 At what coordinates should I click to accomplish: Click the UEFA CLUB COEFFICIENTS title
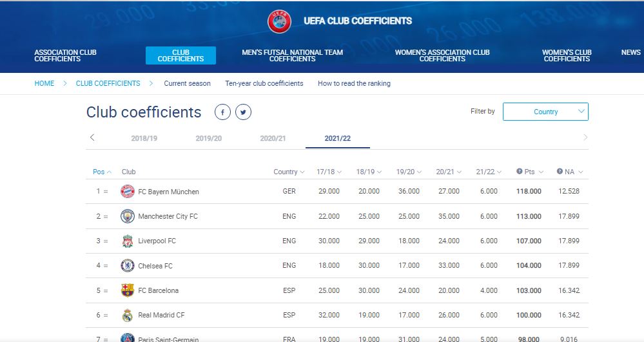coord(358,21)
